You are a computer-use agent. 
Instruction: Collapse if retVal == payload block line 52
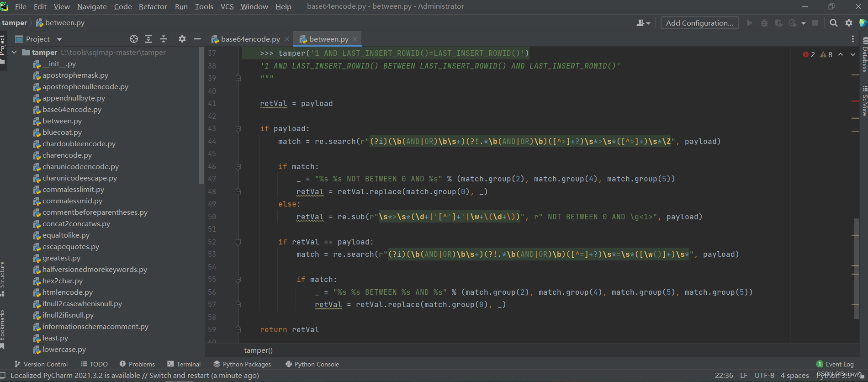click(238, 242)
